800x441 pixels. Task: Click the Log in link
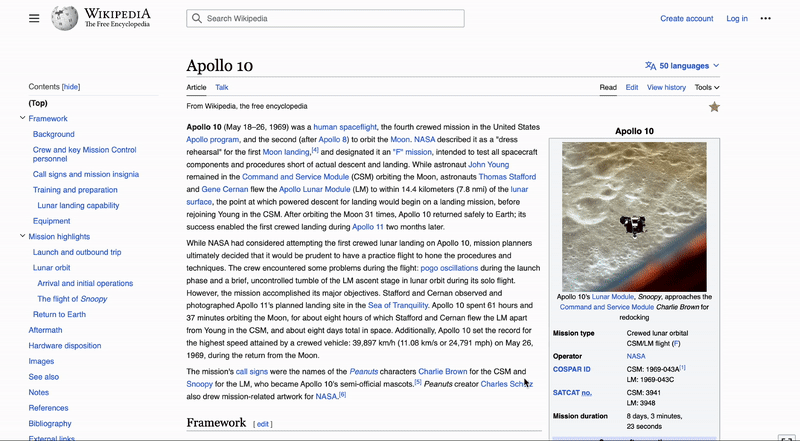737,18
